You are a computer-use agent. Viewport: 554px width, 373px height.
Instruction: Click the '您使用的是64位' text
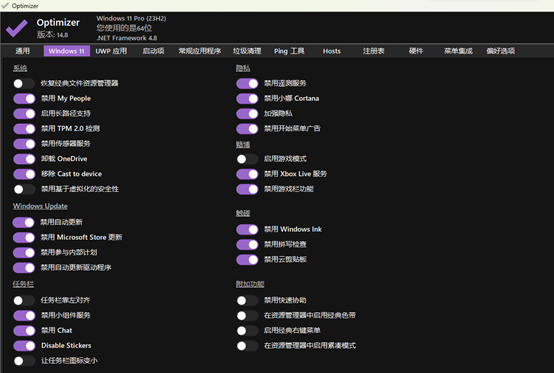pos(124,28)
